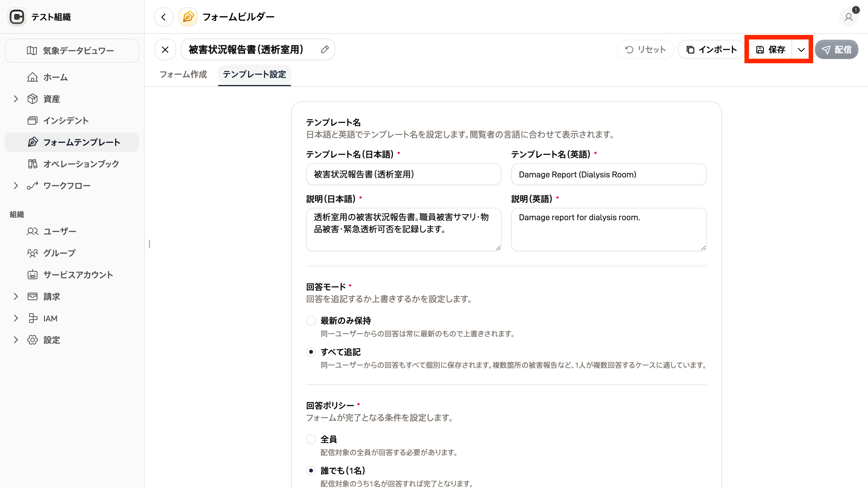
Task: Select the すべて追記 radio button
Action: pyautogui.click(x=311, y=352)
